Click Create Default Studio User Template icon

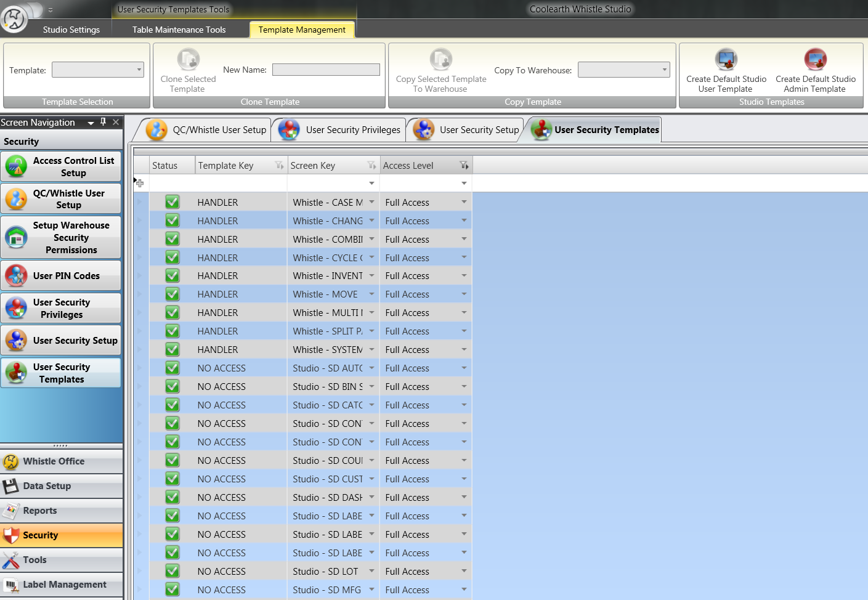(x=726, y=60)
